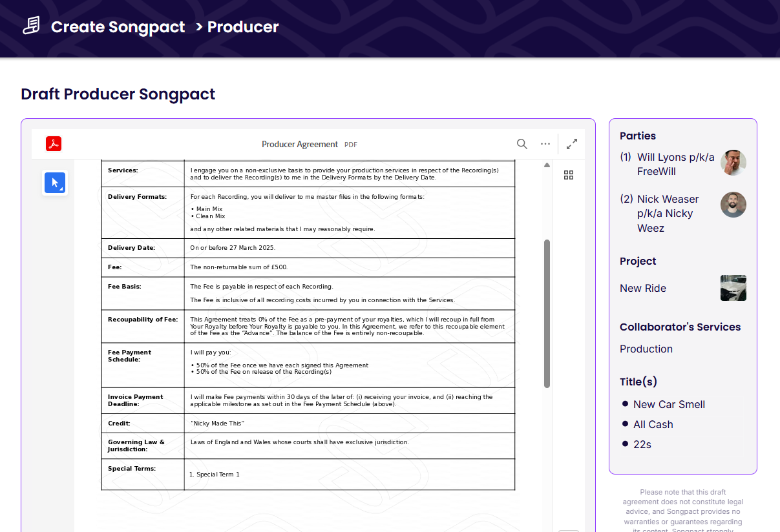Click the "Nicky Made This" credit text
780x532 pixels.
pyautogui.click(x=217, y=424)
